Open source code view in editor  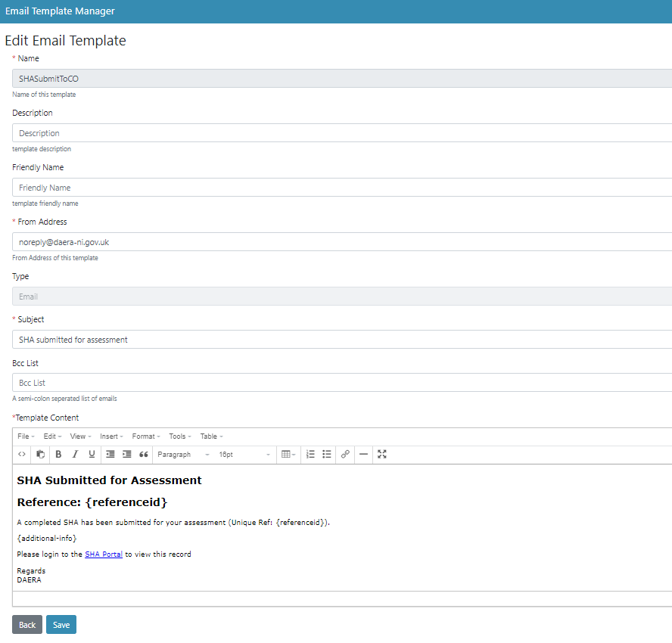pos(22,455)
